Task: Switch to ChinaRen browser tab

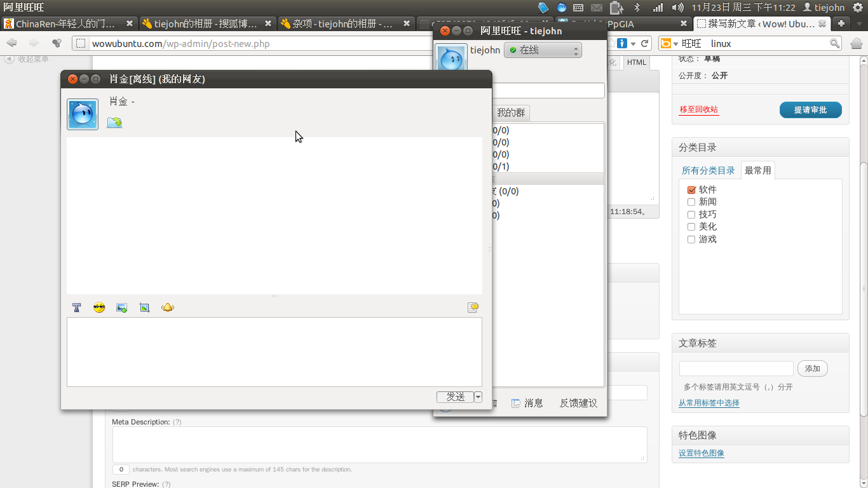Action: tap(69, 24)
